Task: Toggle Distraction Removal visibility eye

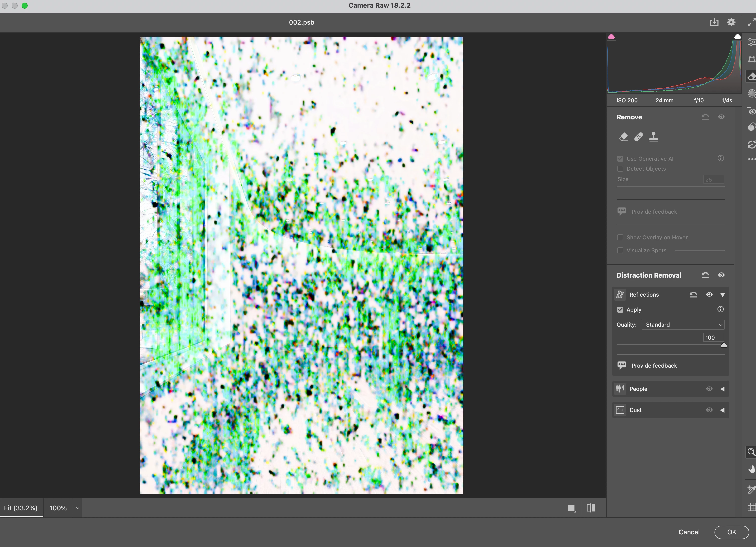Action: [x=721, y=275]
